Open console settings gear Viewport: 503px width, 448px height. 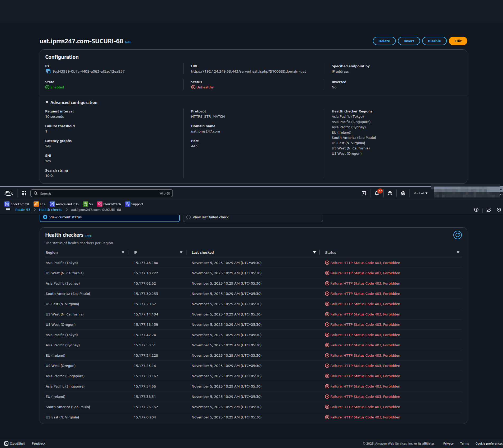pos(403,193)
